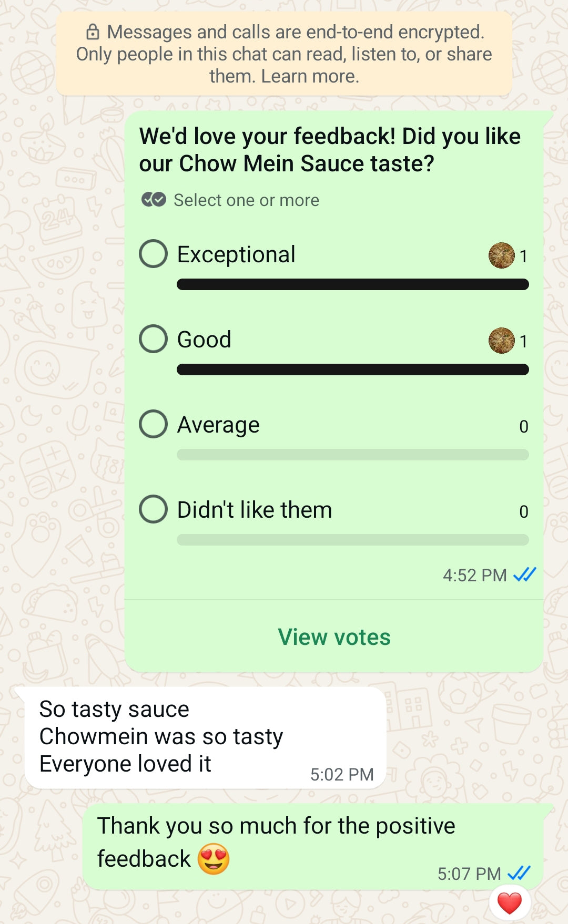Pick the Didn't like them option
The image size is (568, 924).
pos(154,509)
